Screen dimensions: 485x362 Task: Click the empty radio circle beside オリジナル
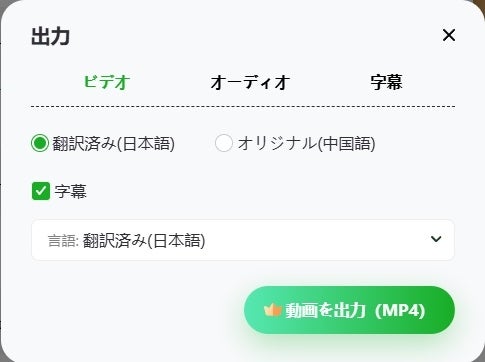224,143
